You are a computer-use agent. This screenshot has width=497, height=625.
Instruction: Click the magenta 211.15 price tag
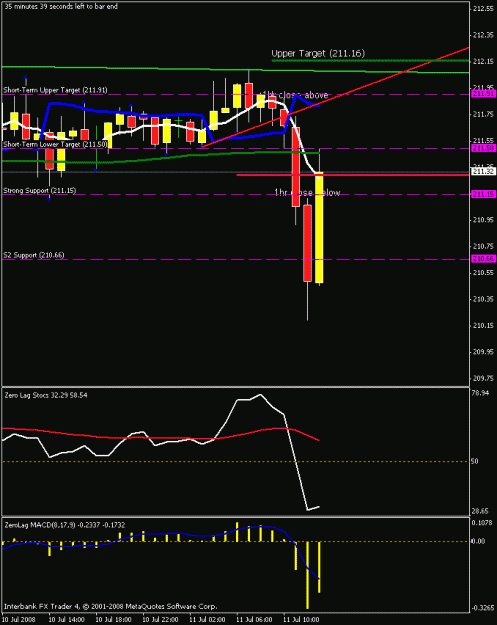(x=483, y=194)
